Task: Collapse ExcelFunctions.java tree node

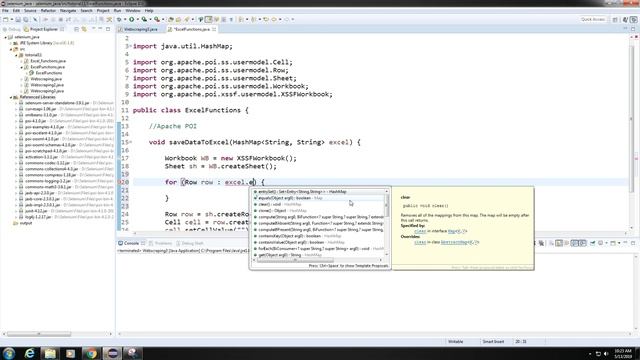Action: tap(22, 67)
